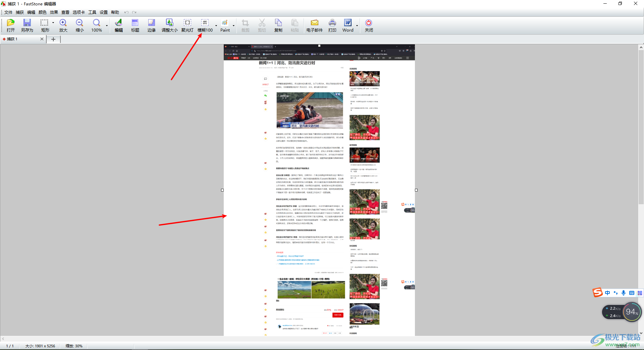Click the horizontal scrollbar left arrow
Image resolution: width=644 pixels, height=350 pixels.
point(3,339)
